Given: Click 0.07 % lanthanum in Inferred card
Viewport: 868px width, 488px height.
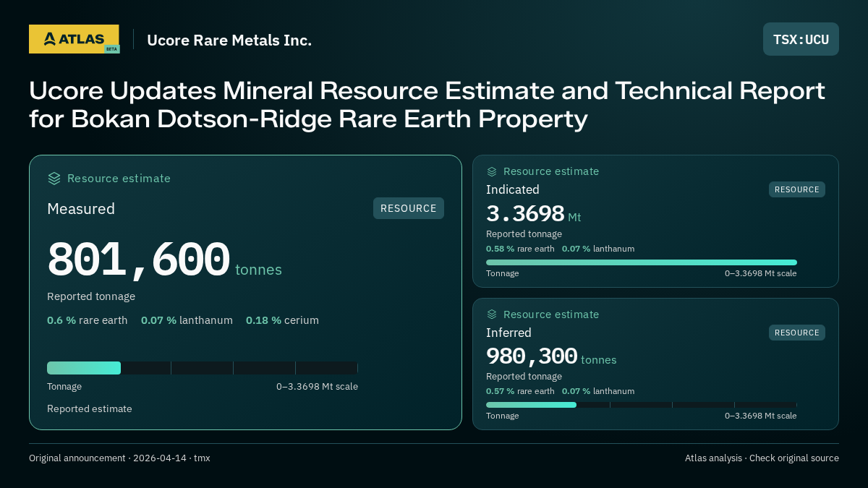Looking at the screenshot, I should (598, 391).
